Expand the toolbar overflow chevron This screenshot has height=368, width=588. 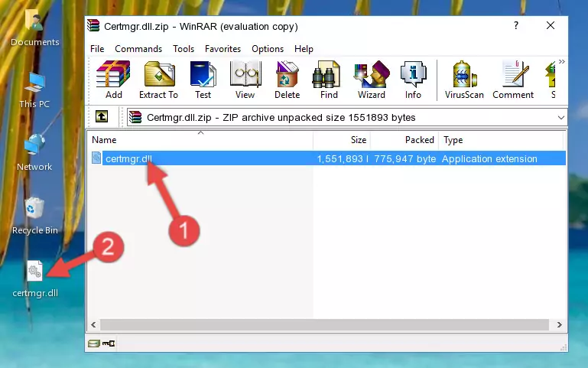[x=561, y=61]
